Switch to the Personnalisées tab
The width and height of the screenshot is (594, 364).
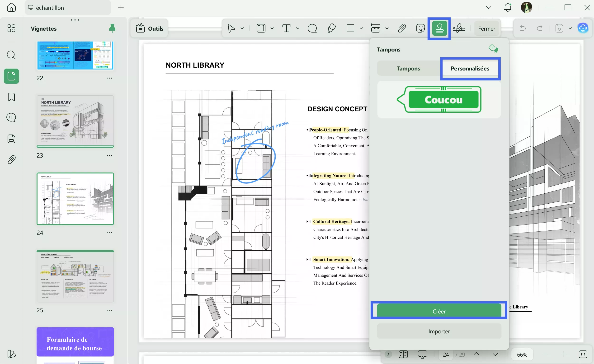[470, 68]
